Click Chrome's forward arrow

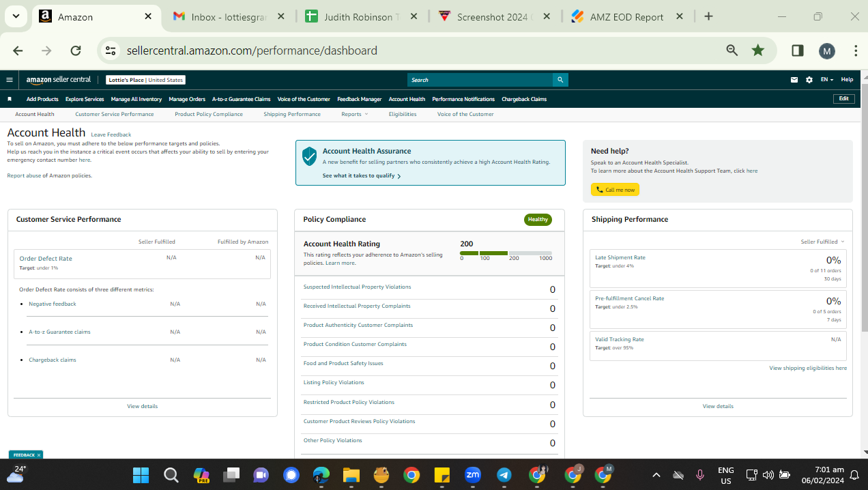pyautogui.click(x=46, y=51)
